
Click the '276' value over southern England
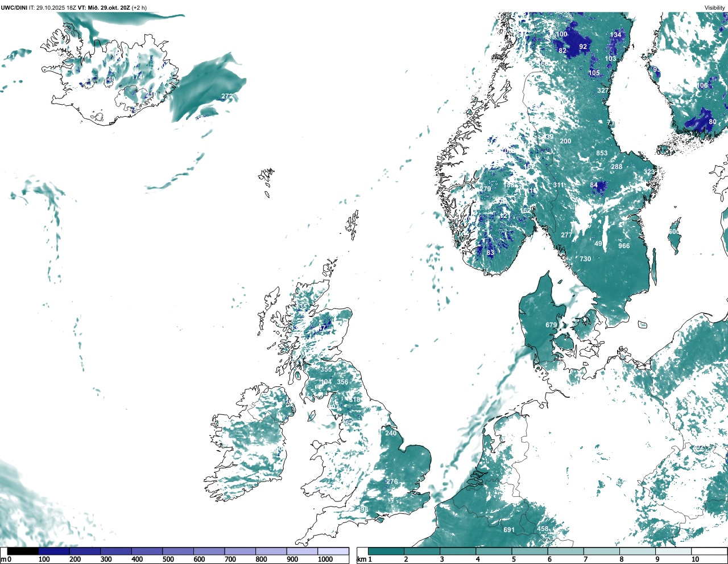point(392,481)
